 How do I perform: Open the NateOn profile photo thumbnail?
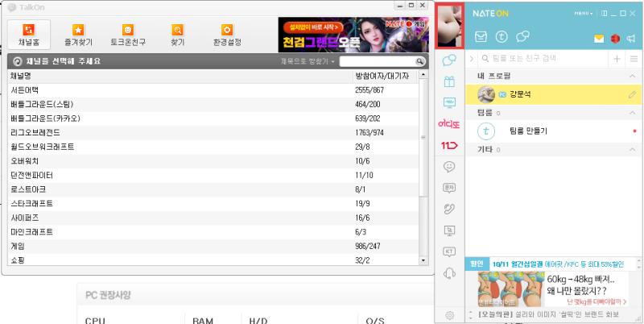coord(450,26)
